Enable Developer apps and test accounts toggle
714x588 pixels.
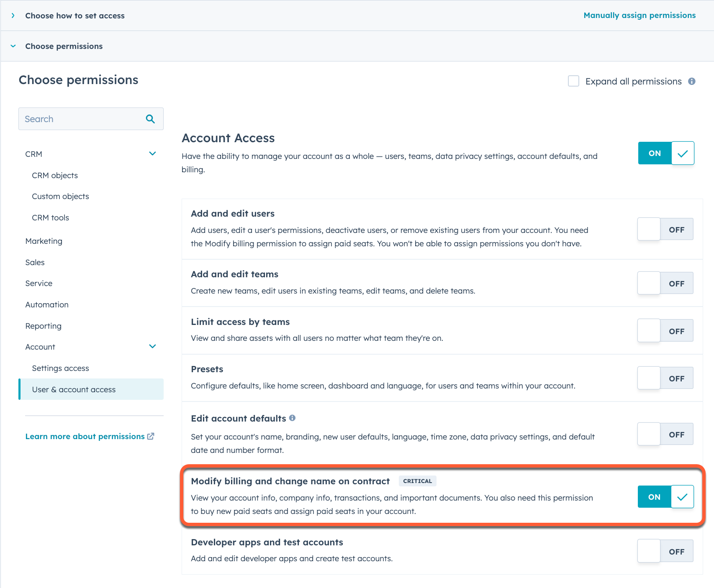pos(665,551)
